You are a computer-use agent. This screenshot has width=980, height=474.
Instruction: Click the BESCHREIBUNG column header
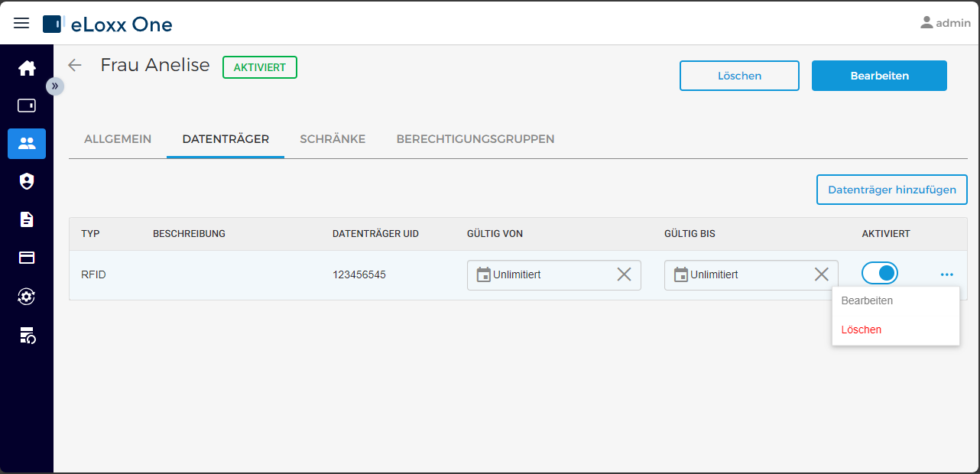point(190,234)
